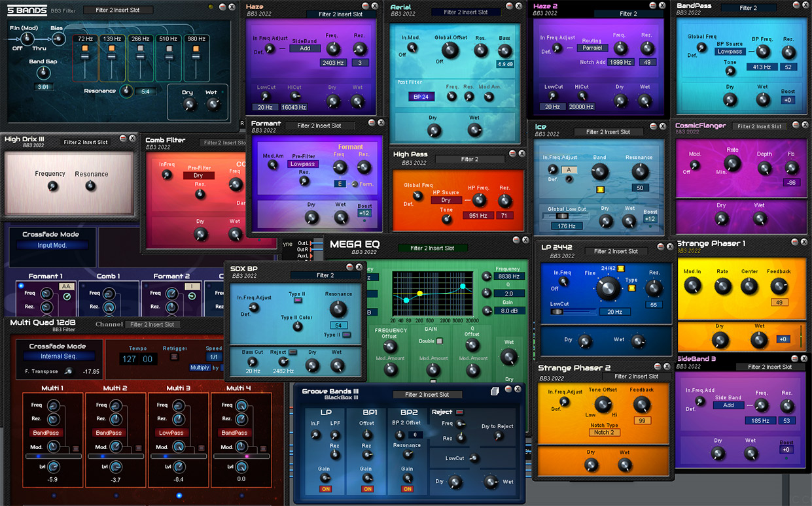Click the Band knob in Ice
The width and height of the screenshot is (812, 506).
(x=599, y=173)
